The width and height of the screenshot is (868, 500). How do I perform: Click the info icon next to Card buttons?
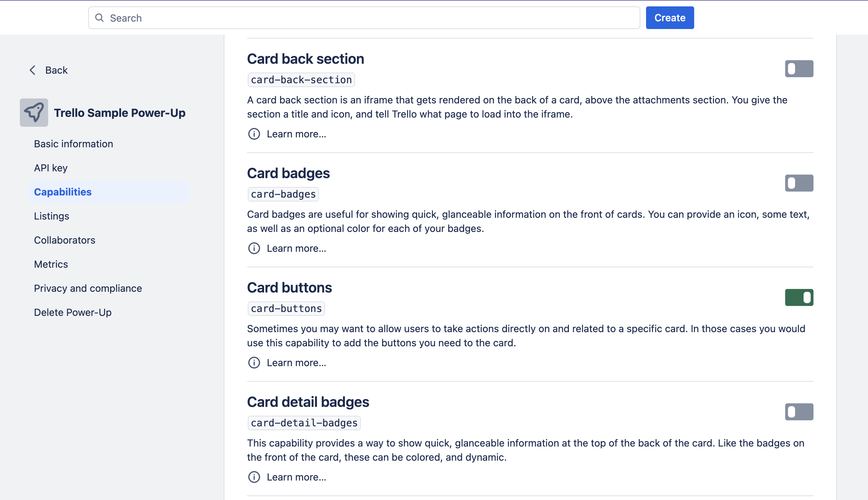(x=254, y=363)
